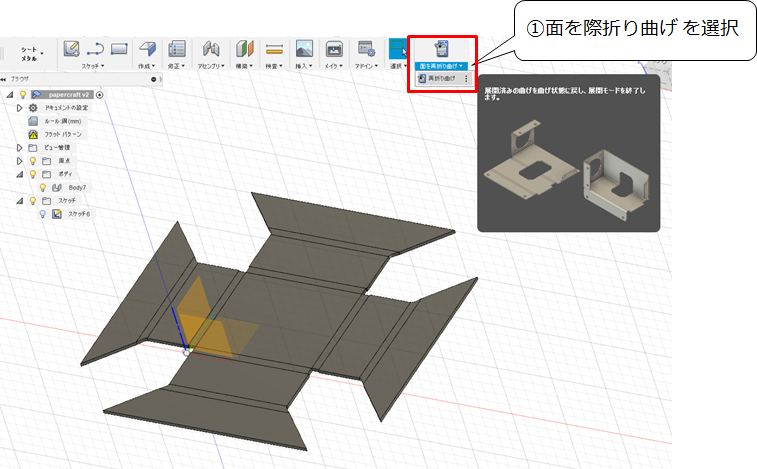Click the スケッチ folder icon in browser
This screenshot has width=757, height=469.
pyautogui.click(x=46, y=200)
